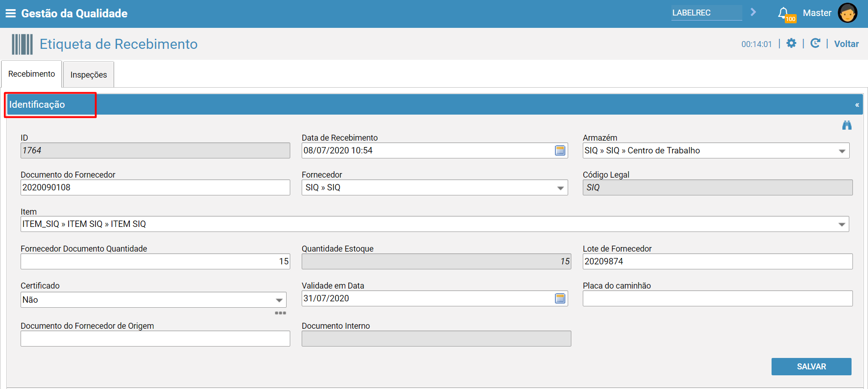Screen dimensions: 868x389
Task: Click the three dots under Certificado
Action: tap(281, 313)
